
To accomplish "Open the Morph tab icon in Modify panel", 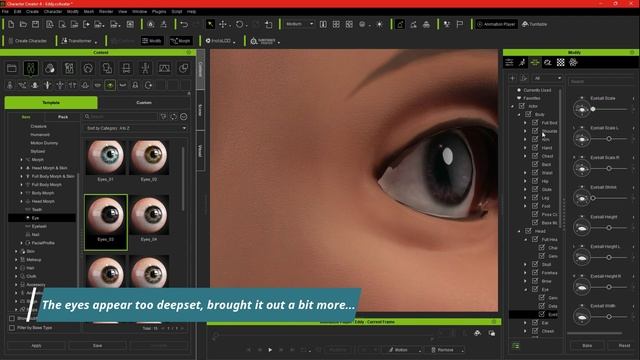I will pyautogui.click(x=535, y=62).
